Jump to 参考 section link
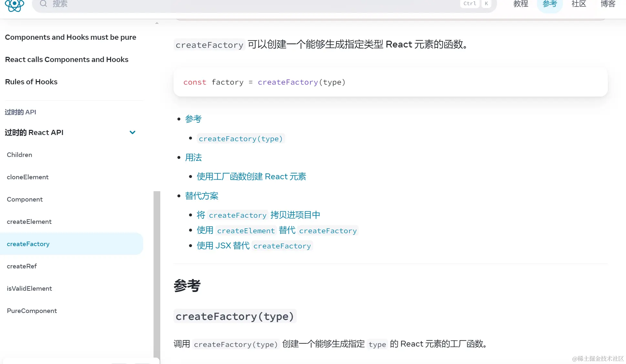The image size is (626, 364). tap(193, 119)
